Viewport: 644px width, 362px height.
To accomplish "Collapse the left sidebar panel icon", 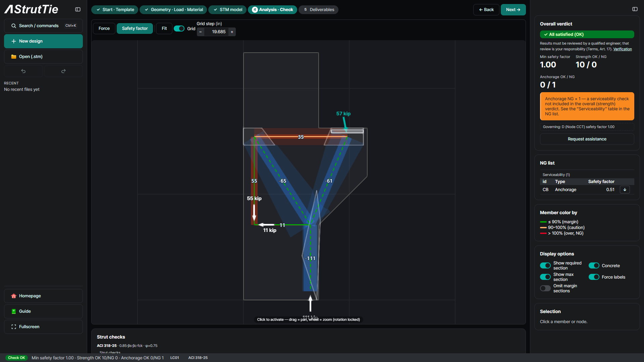I will click(x=78, y=9).
